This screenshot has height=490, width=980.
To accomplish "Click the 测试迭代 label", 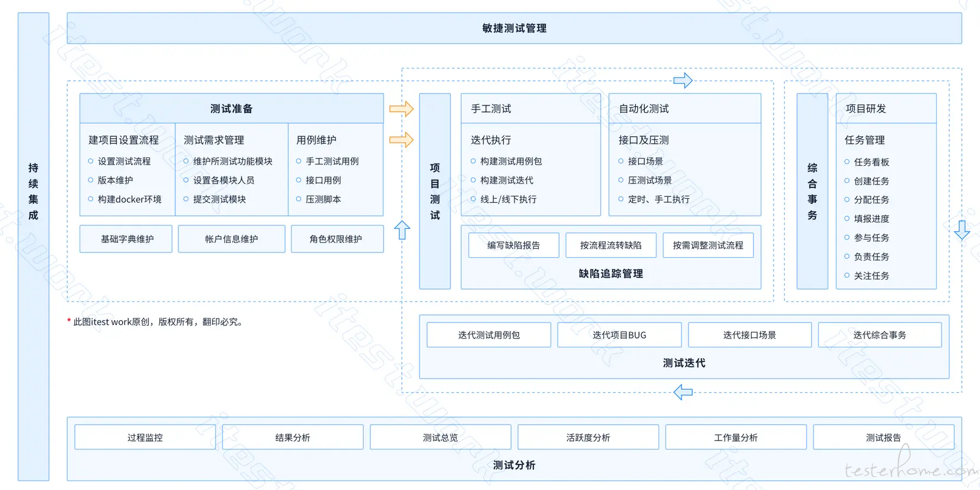I will point(684,363).
